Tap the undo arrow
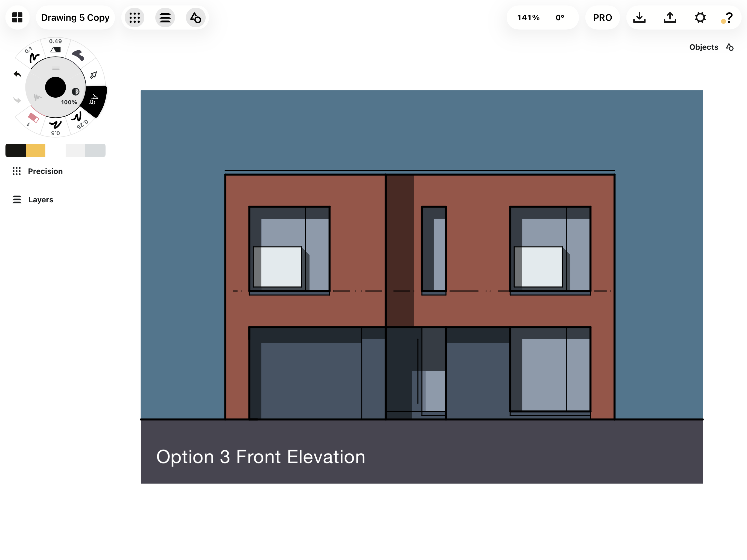Image resolution: width=747 pixels, height=560 pixels. tap(17, 74)
